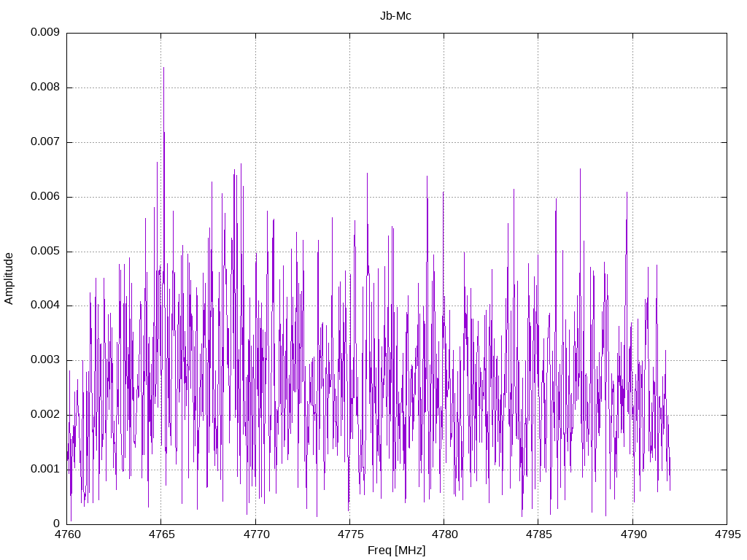Click the y-axis value "0.005"
The height and width of the screenshot is (560, 747).
pyautogui.click(x=45, y=251)
